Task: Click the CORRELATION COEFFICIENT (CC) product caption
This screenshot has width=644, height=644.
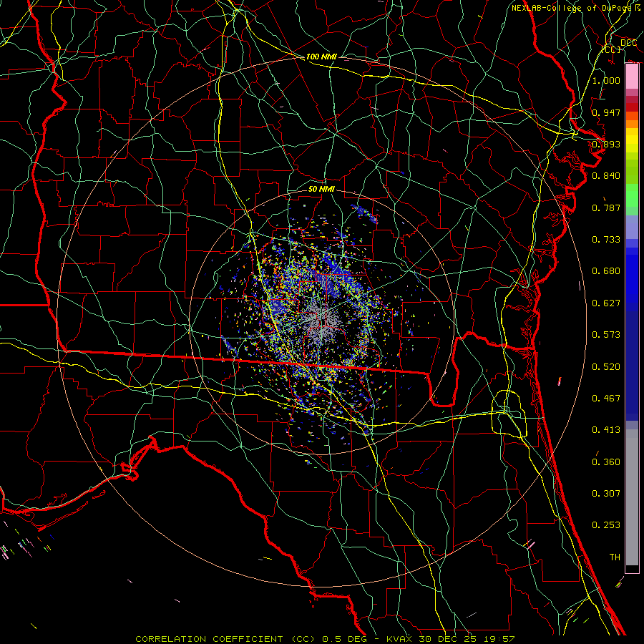Action: [x=225, y=639]
